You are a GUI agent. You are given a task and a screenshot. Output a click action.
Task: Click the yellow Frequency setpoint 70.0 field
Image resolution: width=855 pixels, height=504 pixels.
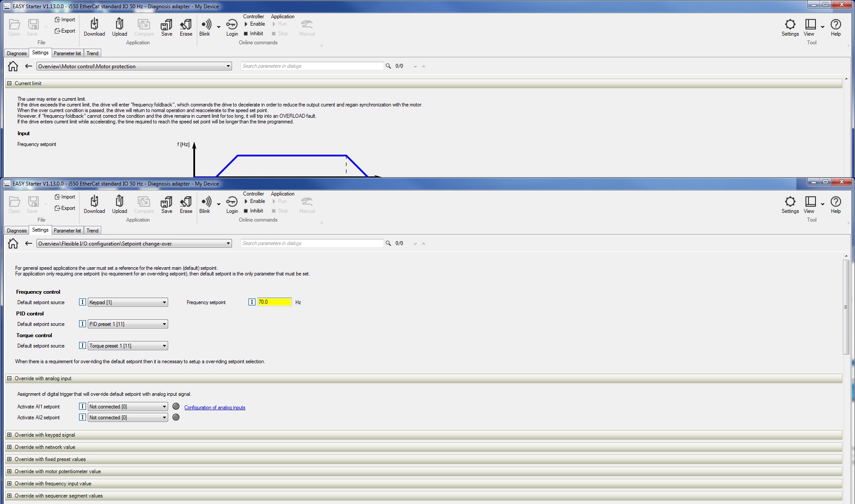(274, 302)
